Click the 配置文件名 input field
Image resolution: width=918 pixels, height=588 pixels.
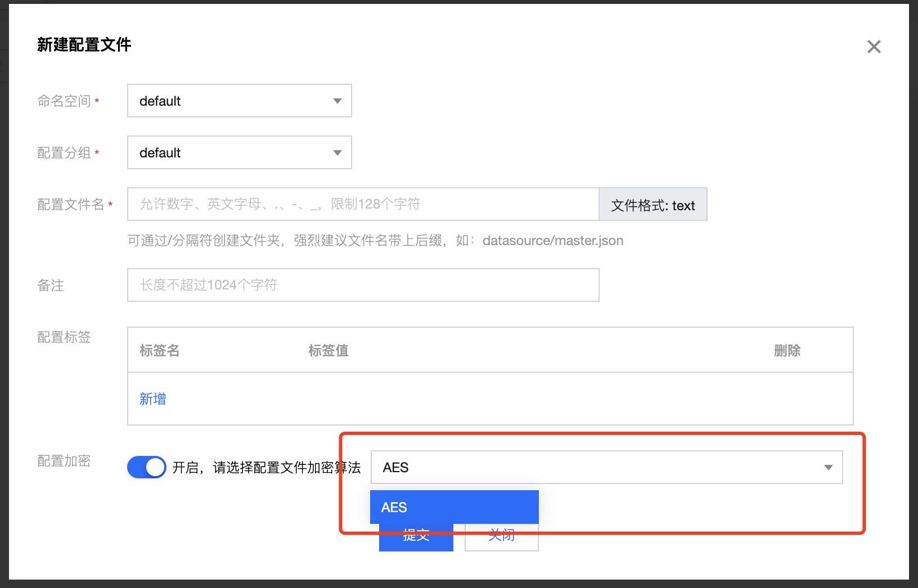point(363,205)
